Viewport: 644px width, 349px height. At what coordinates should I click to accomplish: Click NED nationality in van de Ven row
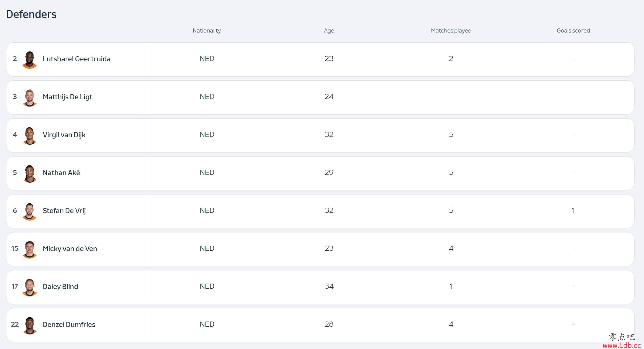tap(207, 248)
